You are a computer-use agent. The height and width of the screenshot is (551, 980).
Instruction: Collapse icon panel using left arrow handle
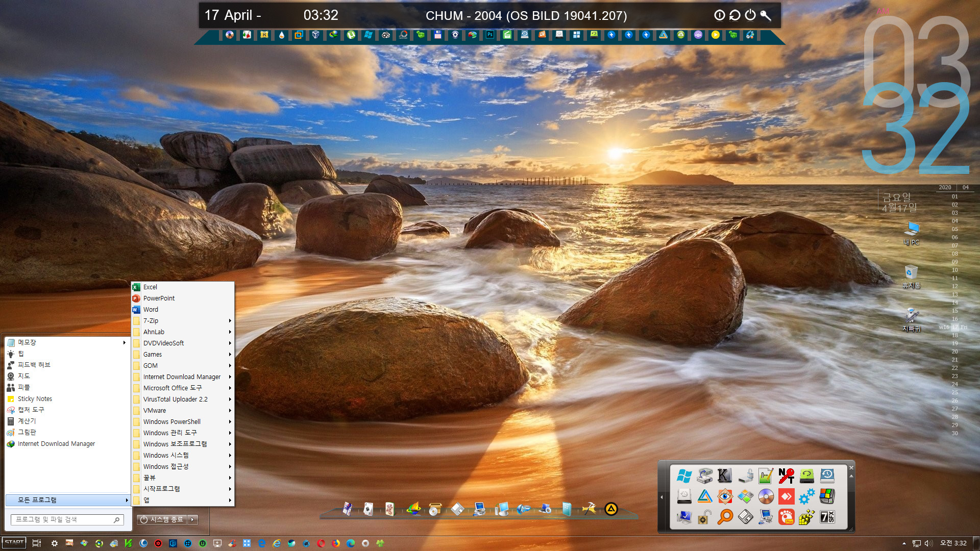tap(661, 497)
